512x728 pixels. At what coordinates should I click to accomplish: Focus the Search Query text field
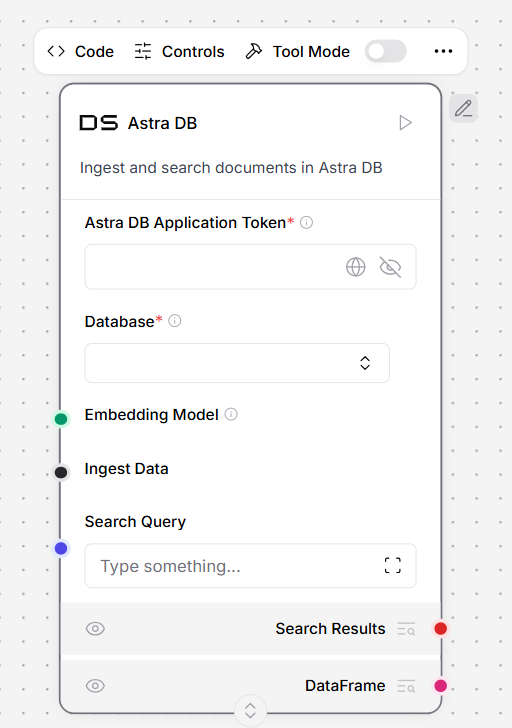tap(250, 566)
